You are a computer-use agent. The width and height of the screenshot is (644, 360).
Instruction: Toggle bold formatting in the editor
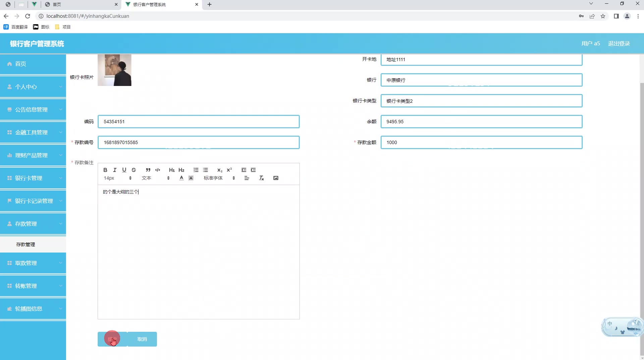point(105,170)
